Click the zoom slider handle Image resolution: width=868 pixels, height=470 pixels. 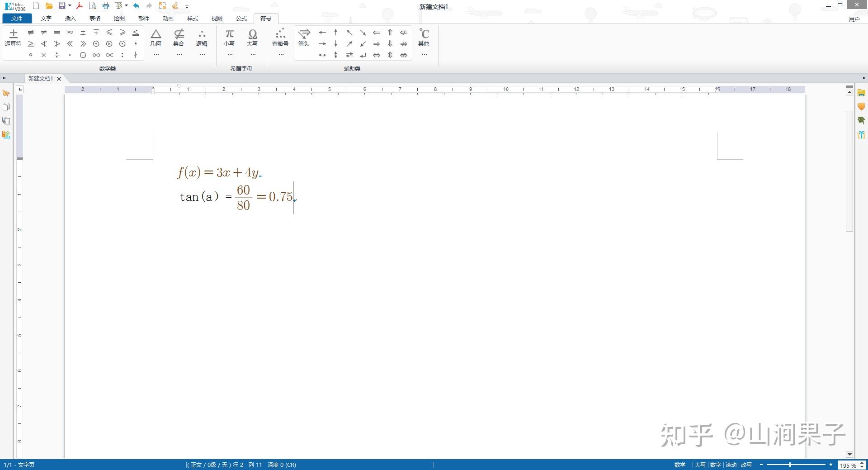790,465
